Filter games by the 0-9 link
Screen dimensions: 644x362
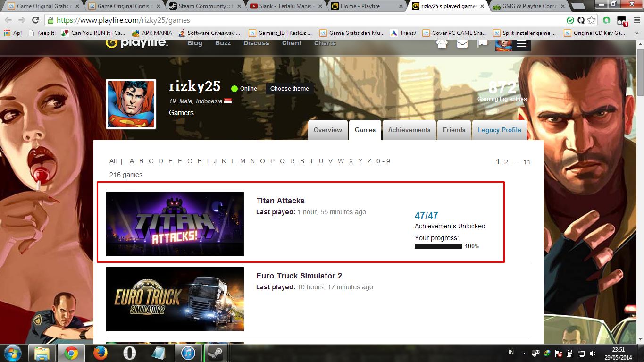tap(383, 161)
